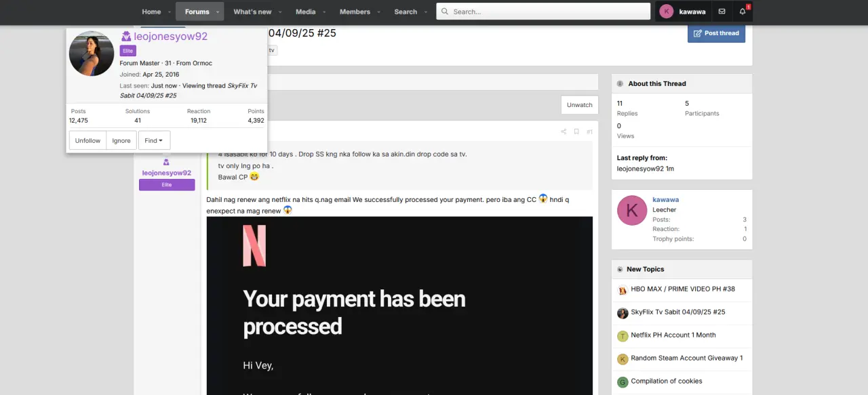Click leojonesyow92 username under post avatar
The width and height of the screenshot is (868, 395).
coord(167,173)
